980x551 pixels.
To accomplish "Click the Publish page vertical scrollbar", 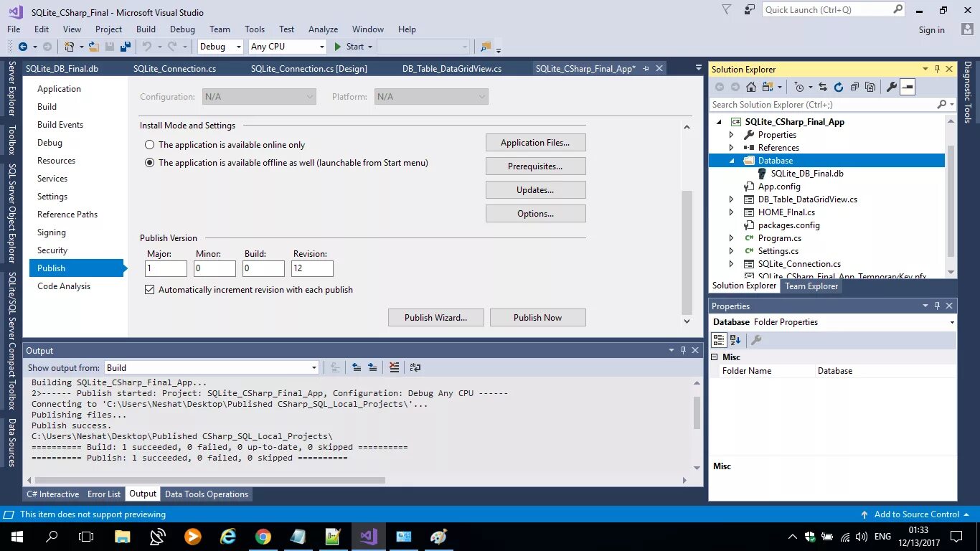I will click(x=687, y=251).
